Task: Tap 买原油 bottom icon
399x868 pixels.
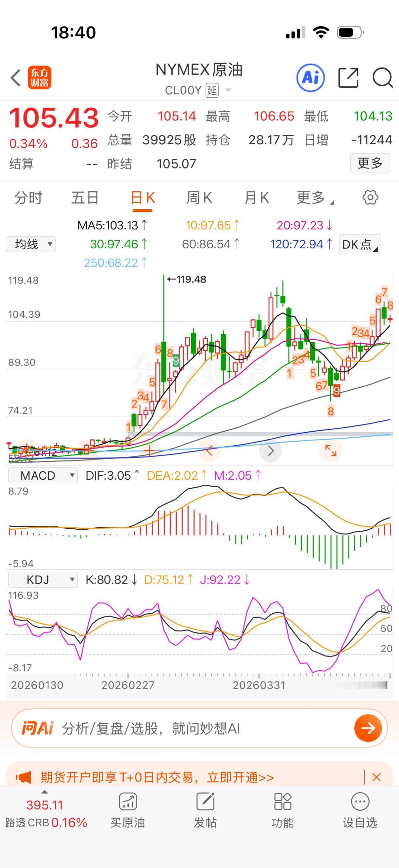Action: 128,810
